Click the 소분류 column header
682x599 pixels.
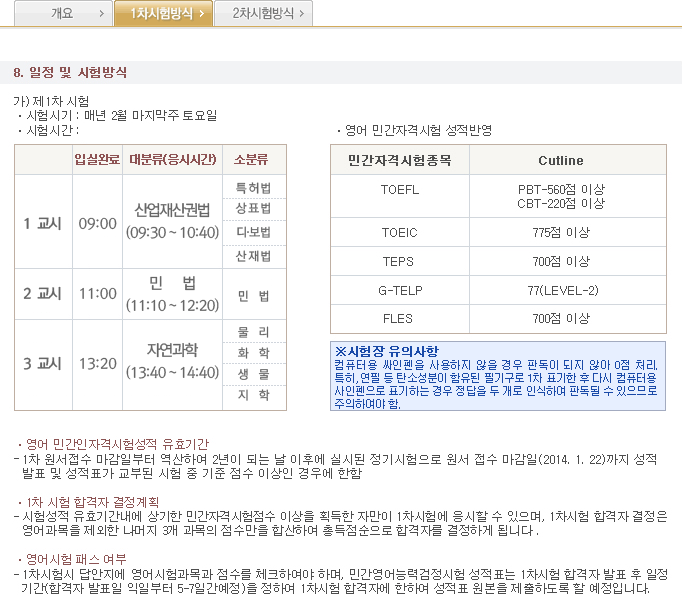pyautogui.click(x=253, y=160)
